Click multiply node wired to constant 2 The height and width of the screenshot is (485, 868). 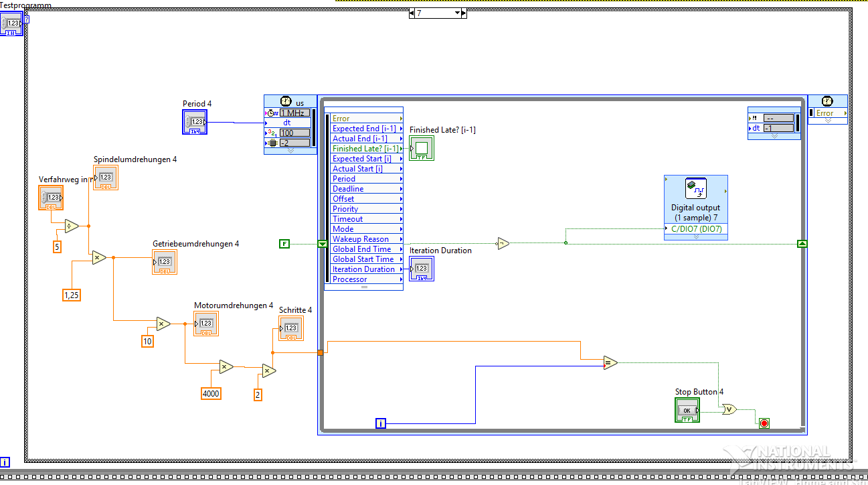tap(268, 371)
